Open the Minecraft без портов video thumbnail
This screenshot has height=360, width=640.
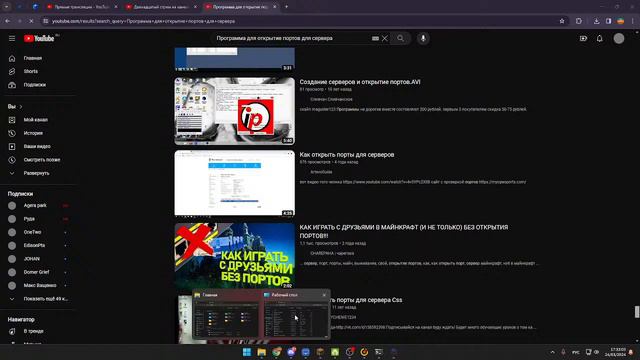[235, 256]
